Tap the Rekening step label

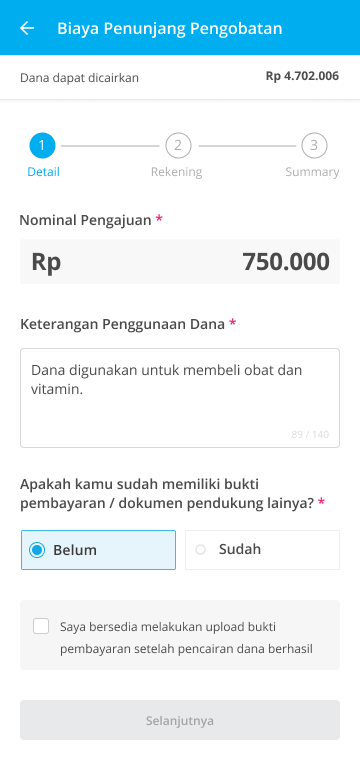pyautogui.click(x=176, y=172)
